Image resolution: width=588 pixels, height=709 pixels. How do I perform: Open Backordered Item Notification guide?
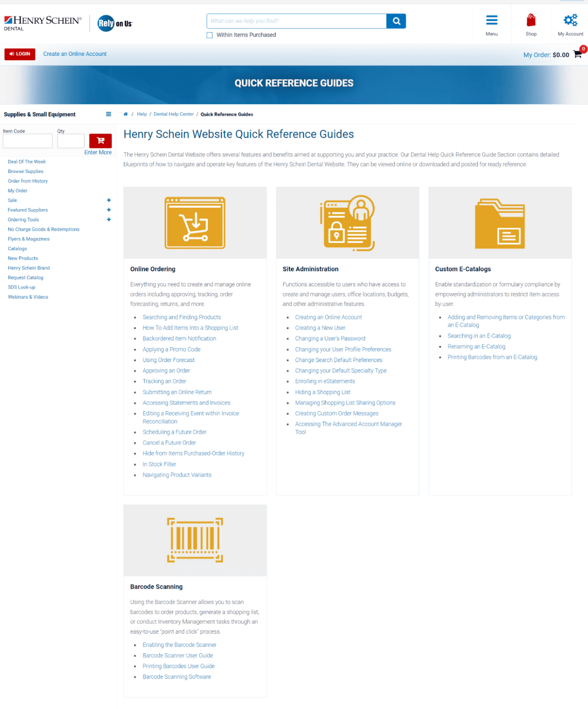tap(179, 339)
